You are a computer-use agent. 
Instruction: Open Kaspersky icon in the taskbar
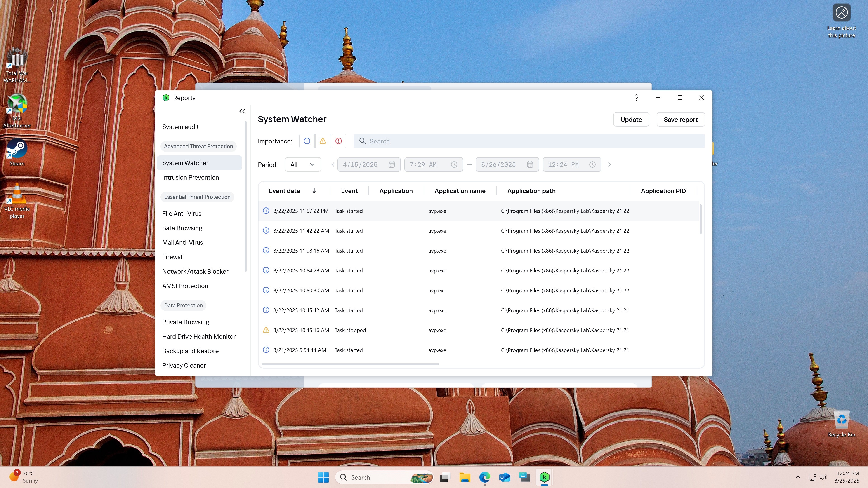(x=544, y=477)
